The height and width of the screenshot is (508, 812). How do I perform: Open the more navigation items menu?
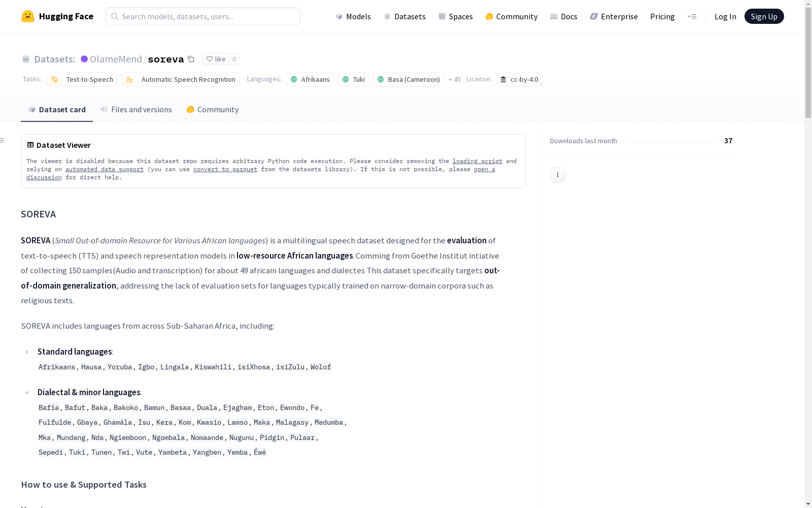pos(692,16)
